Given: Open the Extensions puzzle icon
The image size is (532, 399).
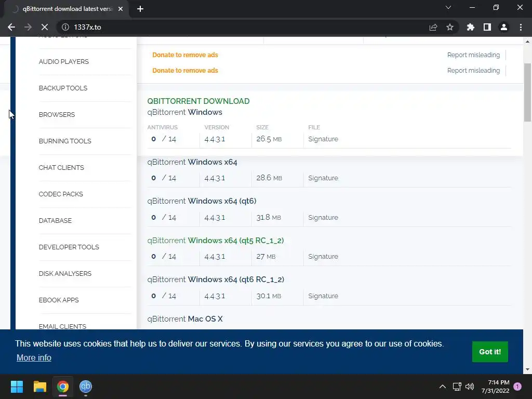Looking at the screenshot, I should [470, 27].
